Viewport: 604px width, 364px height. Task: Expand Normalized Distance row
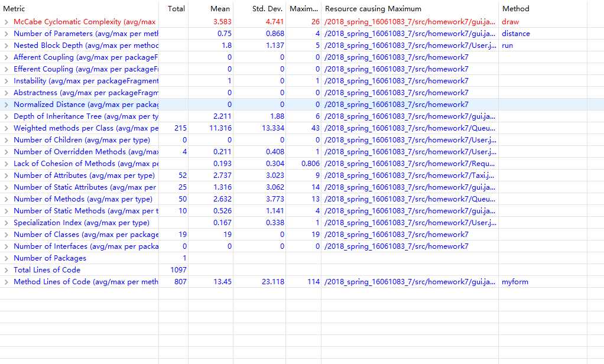click(x=6, y=105)
